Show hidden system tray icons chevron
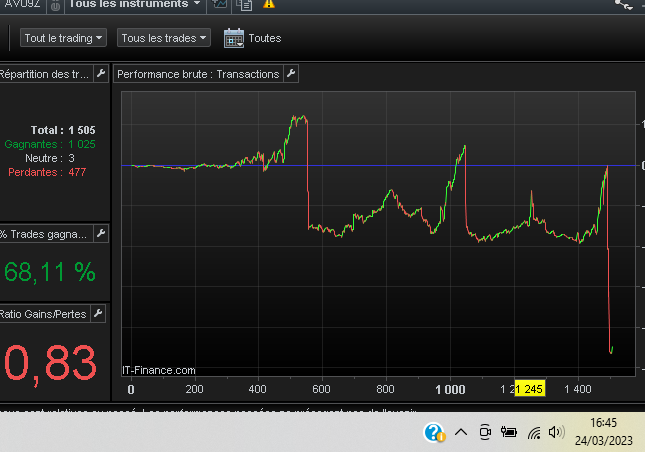This screenshot has width=645, height=452. coord(461,432)
